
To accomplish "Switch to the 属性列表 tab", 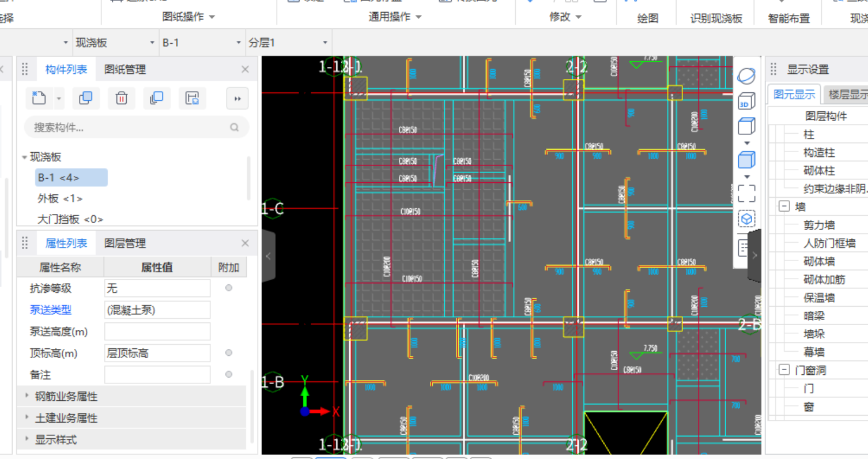I will (x=66, y=243).
